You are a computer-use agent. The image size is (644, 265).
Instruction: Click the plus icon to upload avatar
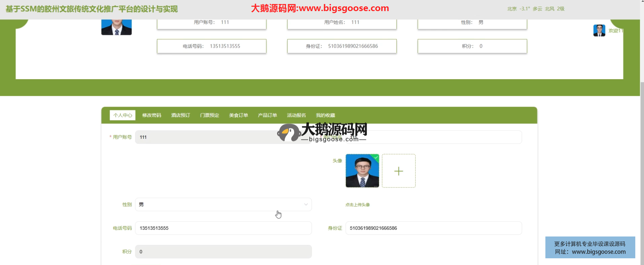coord(398,171)
